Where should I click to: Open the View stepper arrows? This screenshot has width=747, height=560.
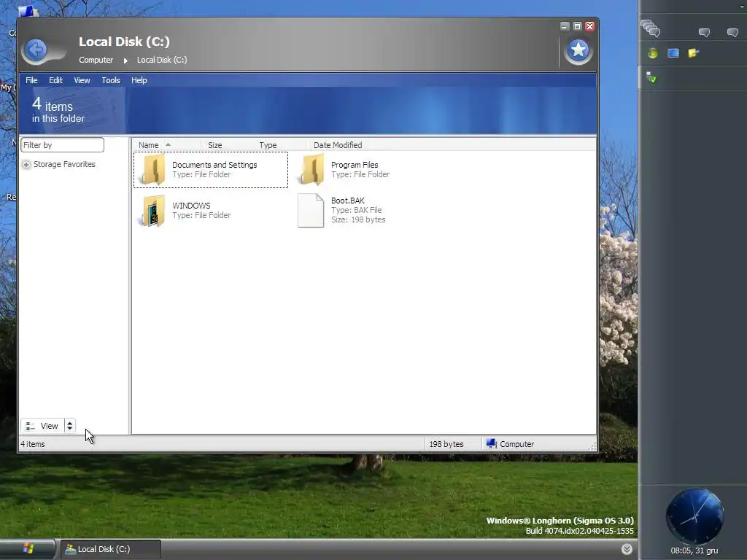[x=69, y=426]
